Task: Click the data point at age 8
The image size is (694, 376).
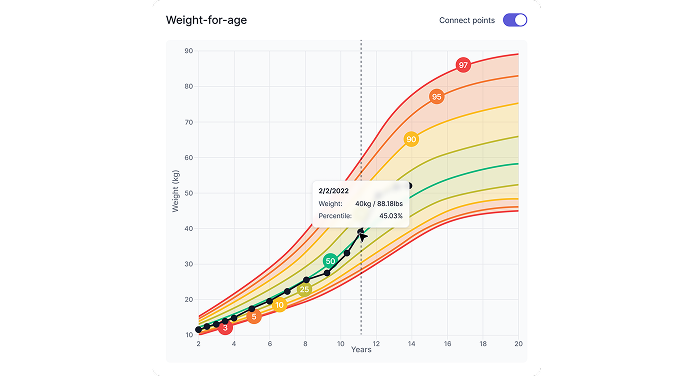Action: (306, 280)
